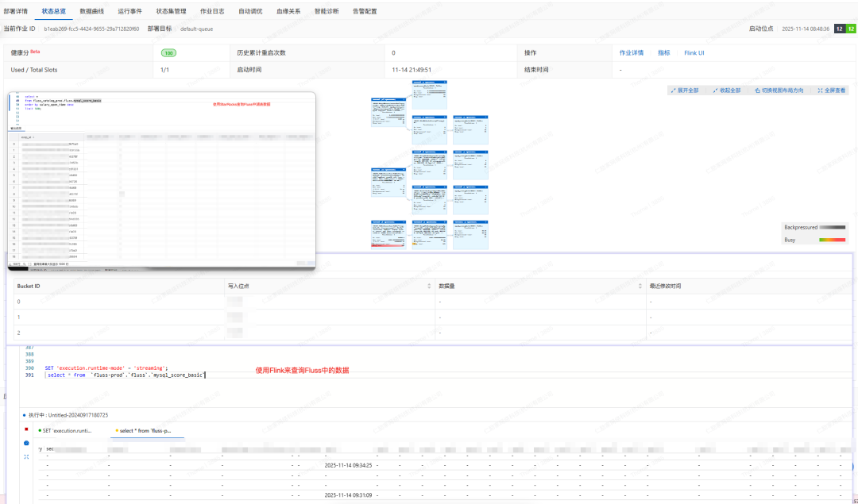Open the 血缘关系 tab

pyautogui.click(x=288, y=11)
